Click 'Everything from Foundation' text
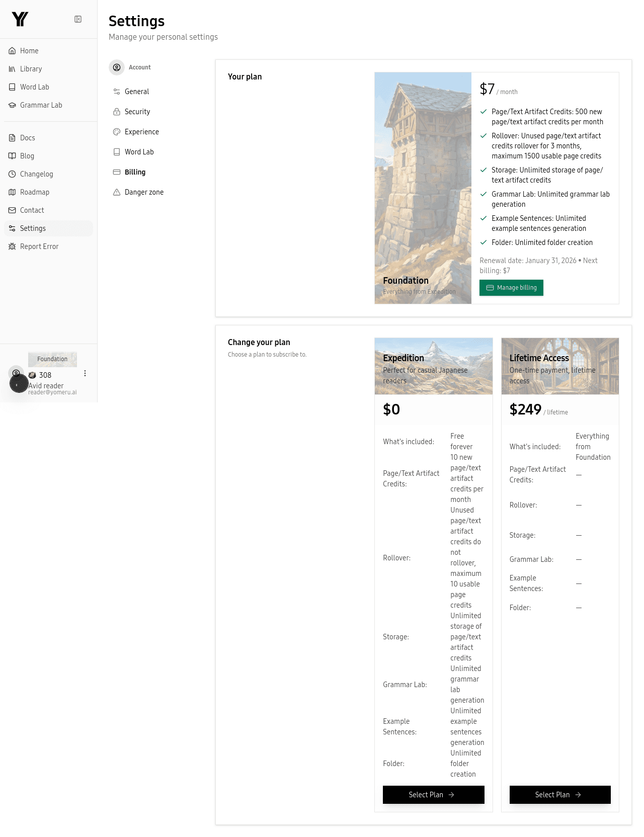The height and width of the screenshot is (837, 644). [593, 447]
